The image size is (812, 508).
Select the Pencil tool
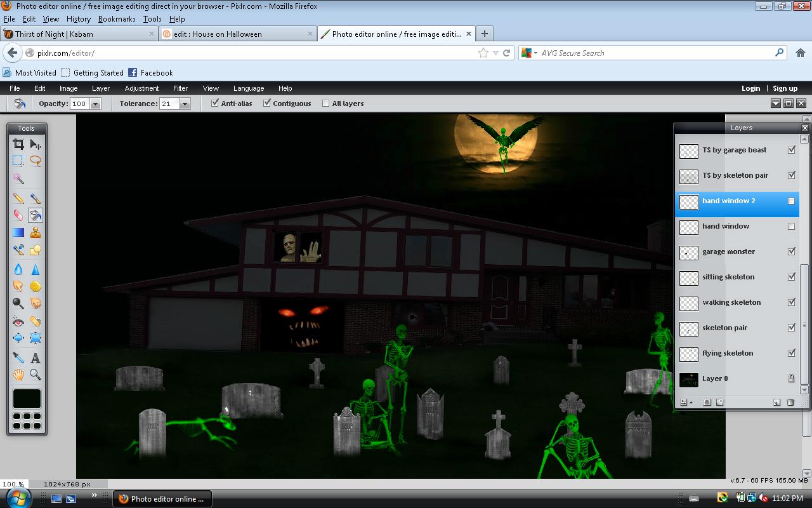18,199
